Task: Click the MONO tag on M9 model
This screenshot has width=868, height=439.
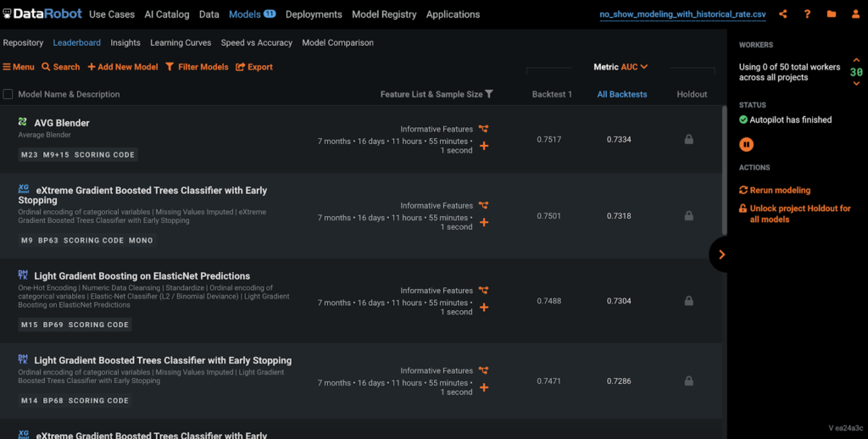Action: click(x=141, y=240)
